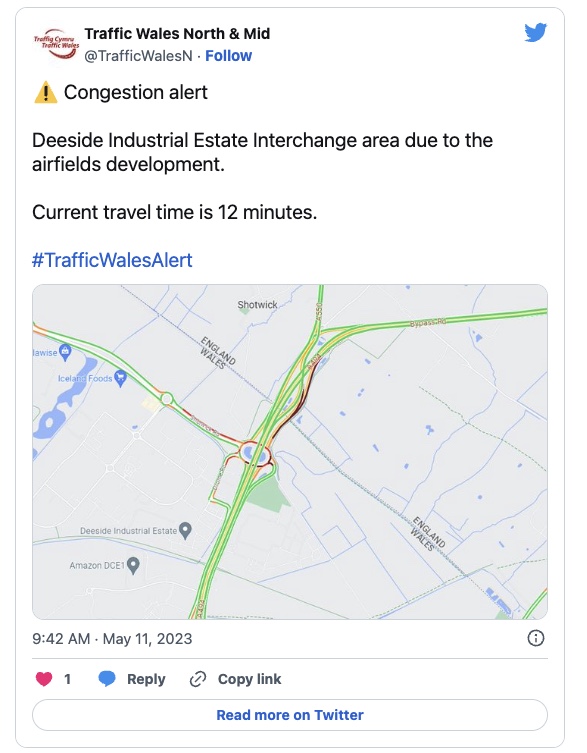Select the Amazon DCE1 map pin

133,565
